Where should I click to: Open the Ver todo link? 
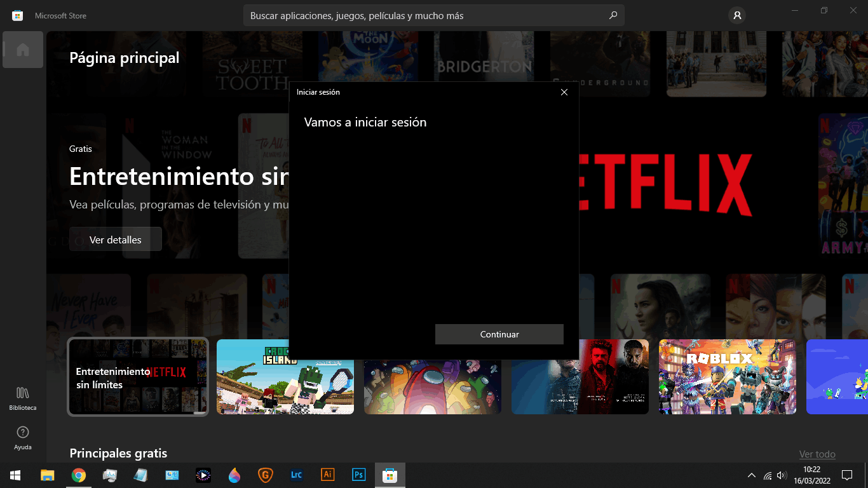817,454
